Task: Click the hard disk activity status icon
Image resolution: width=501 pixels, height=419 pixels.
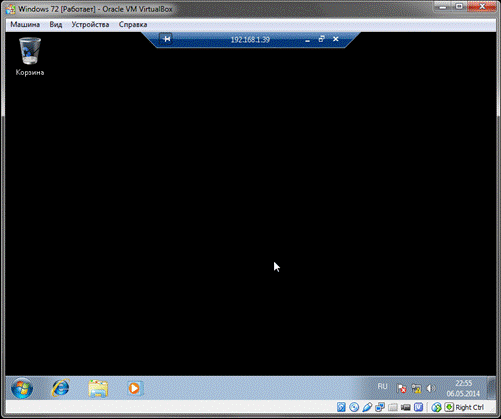Action: (x=341, y=407)
